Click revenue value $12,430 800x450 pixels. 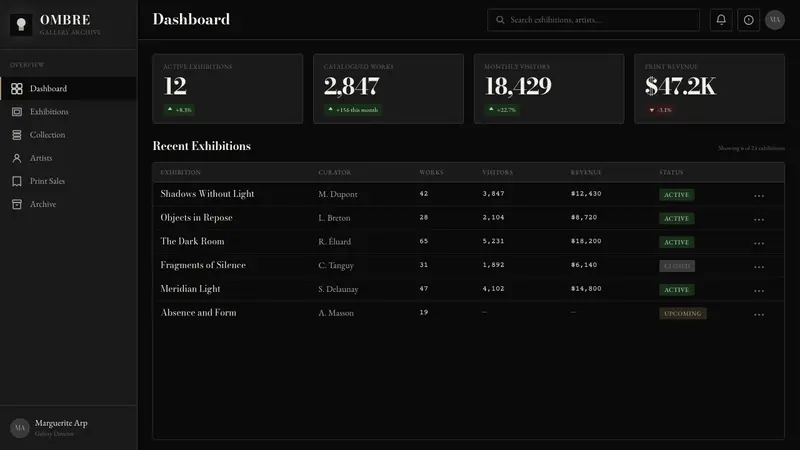pyautogui.click(x=586, y=193)
